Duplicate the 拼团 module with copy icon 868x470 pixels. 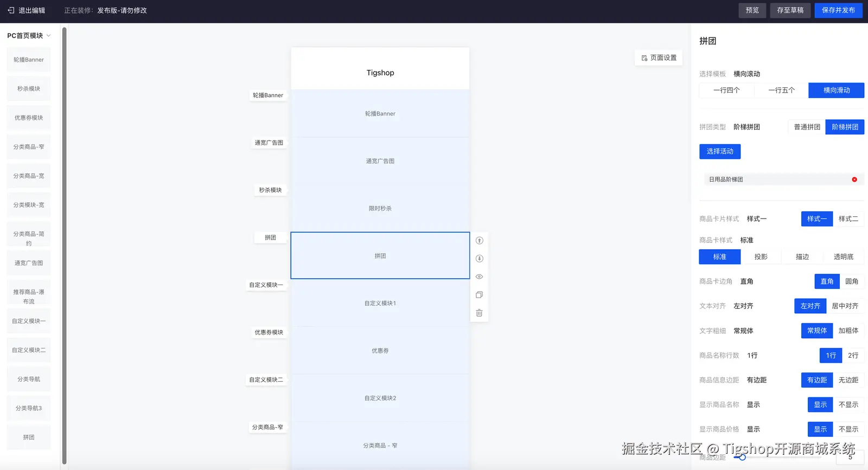[479, 295]
